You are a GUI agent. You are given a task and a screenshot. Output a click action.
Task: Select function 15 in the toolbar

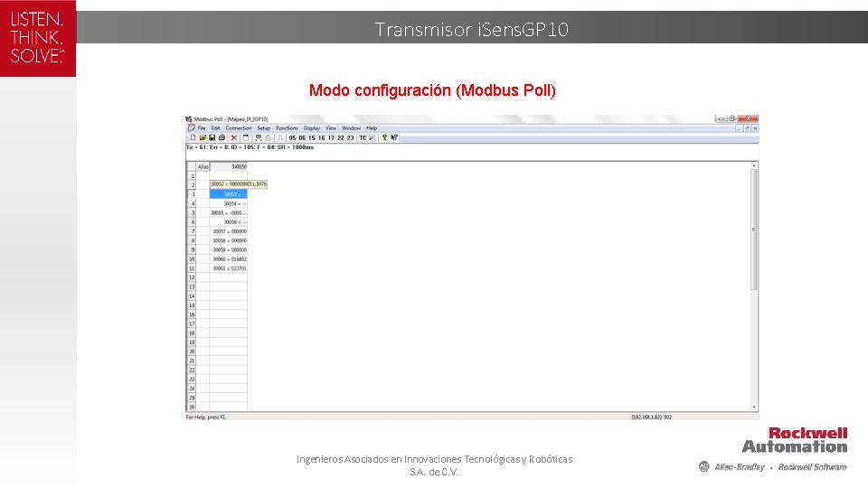click(312, 137)
